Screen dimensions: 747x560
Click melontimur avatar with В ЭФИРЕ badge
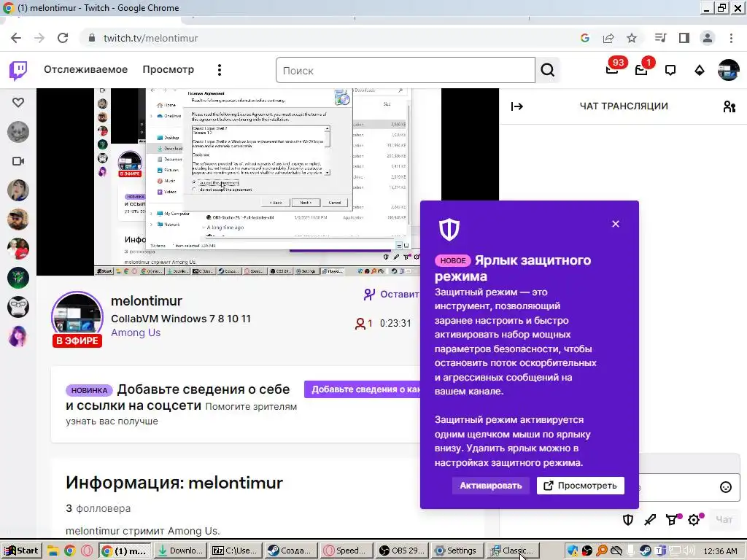pyautogui.click(x=77, y=319)
